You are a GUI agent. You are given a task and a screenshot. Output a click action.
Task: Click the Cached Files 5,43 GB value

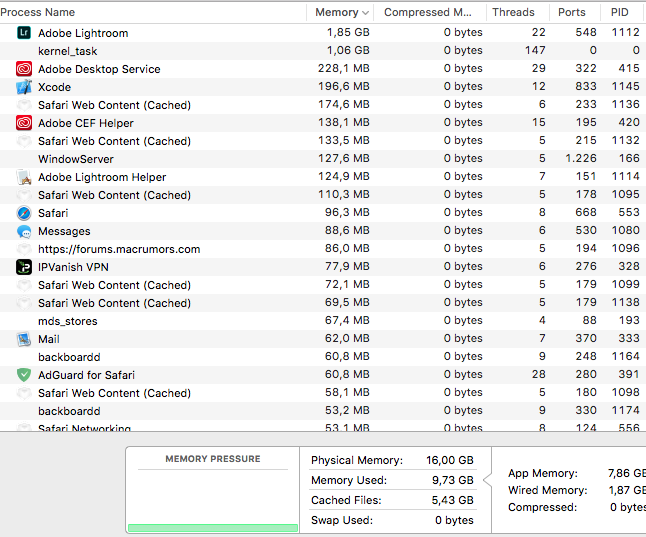tap(452, 500)
